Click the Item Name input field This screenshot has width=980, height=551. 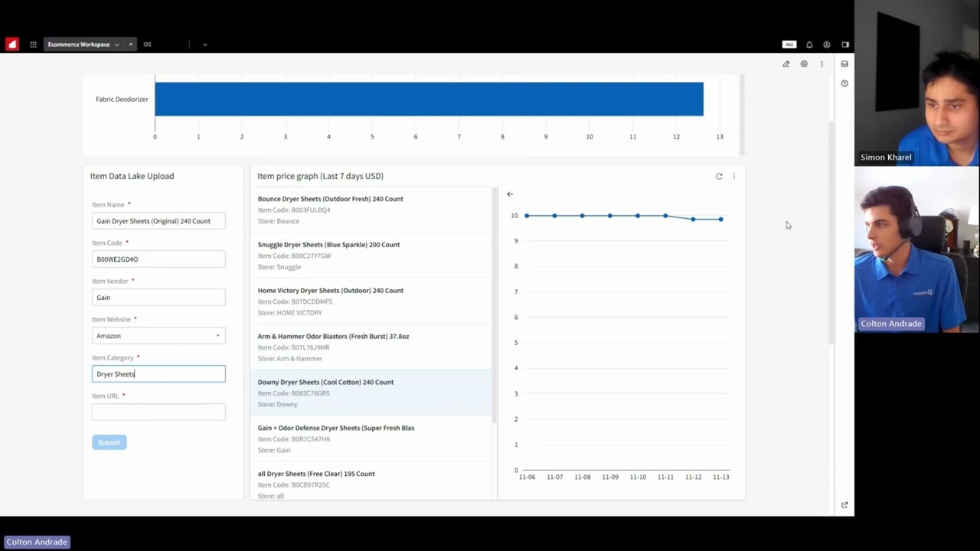click(158, 220)
